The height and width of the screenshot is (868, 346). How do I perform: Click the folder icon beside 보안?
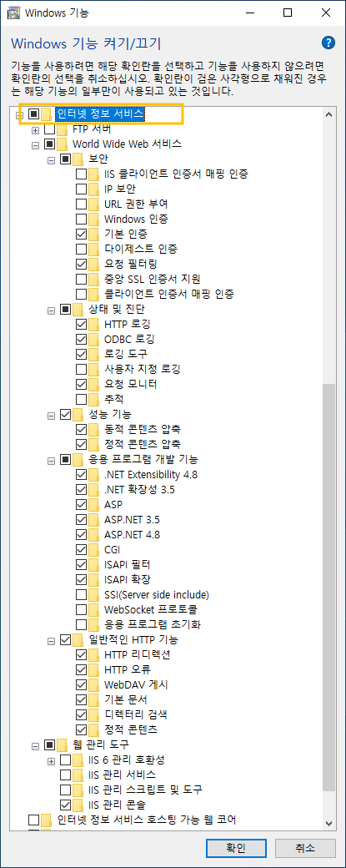79,159
